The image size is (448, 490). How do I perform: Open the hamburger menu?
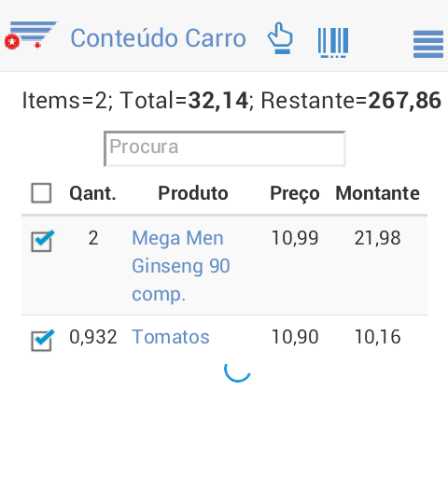(428, 44)
